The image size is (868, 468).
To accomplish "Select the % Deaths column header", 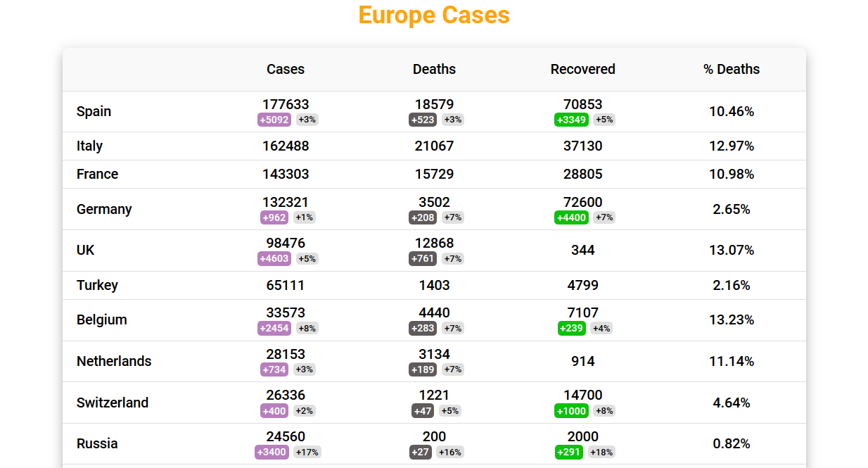I will (732, 69).
